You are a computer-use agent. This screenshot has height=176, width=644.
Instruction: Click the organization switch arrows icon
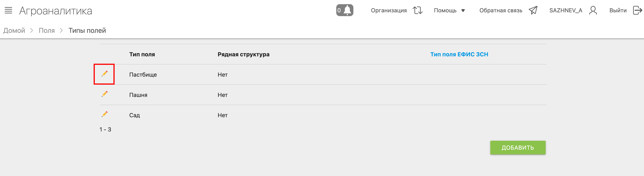pos(417,10)
